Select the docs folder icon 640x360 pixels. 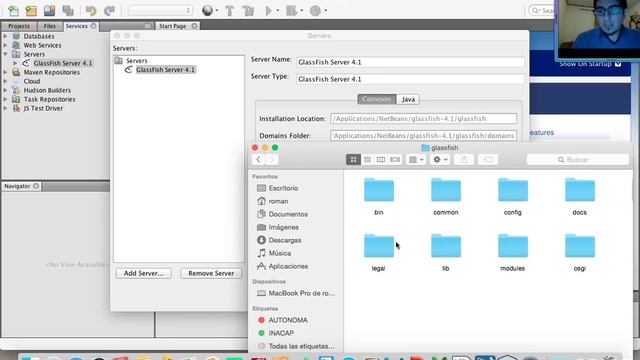click(x=580, y=190)
